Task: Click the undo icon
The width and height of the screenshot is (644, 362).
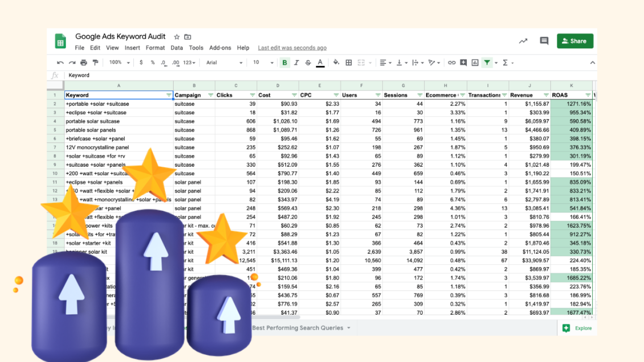Action: coord(60,63)
